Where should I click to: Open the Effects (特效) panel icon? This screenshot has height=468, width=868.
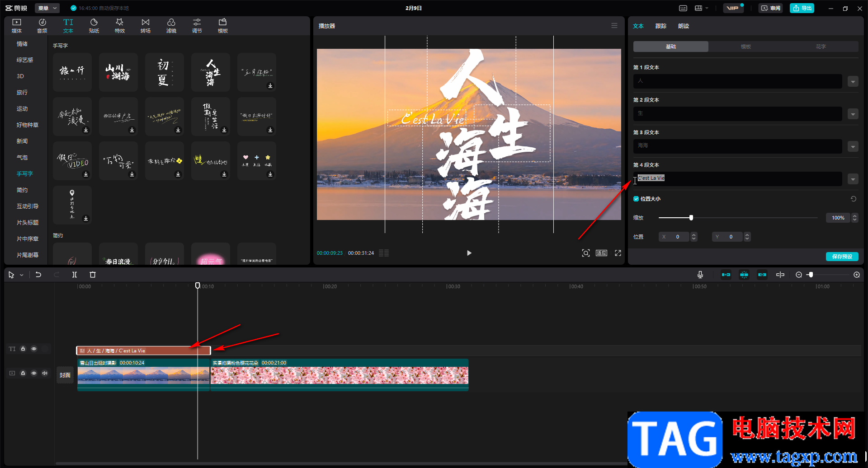[120, 26]
